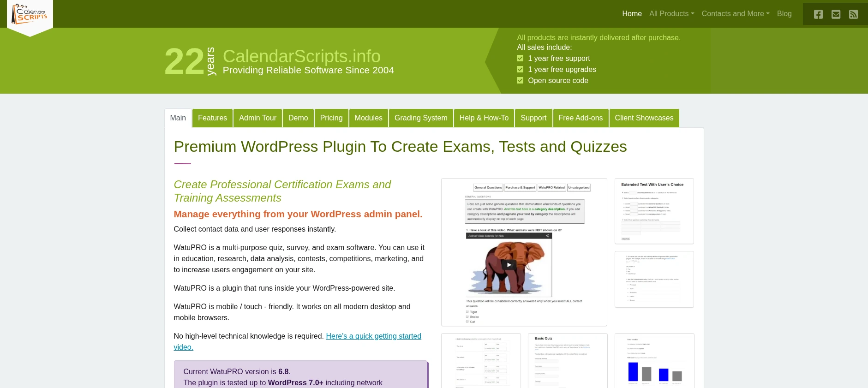Open the Extended Test With User's Choice thumbnail
Image resolution: width=868 pixels, height=388 pixels.
click(x=654, y=211)
